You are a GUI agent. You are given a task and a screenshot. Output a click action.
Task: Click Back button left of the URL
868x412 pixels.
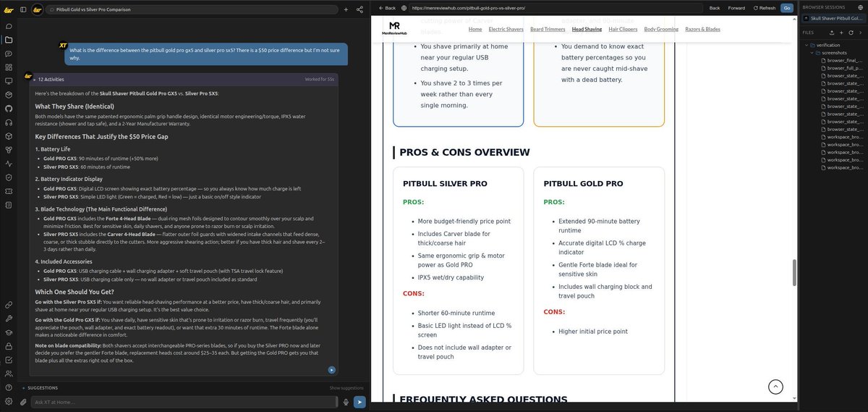387,8
